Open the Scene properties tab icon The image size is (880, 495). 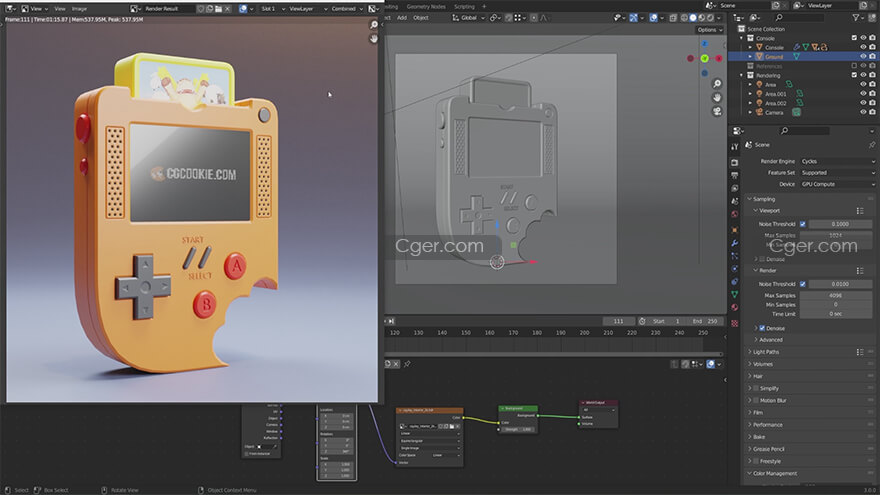735,201
